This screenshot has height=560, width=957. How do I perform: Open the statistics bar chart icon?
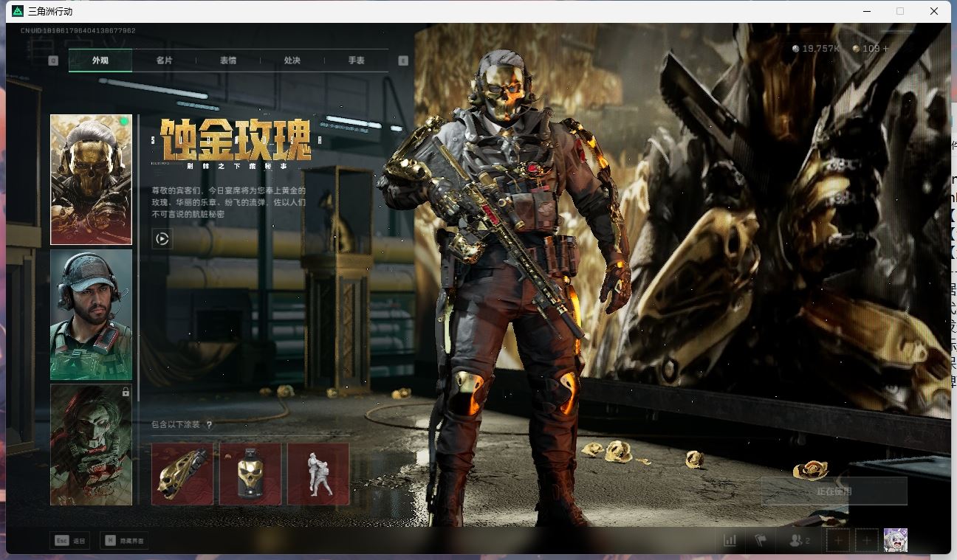(730, 541)
